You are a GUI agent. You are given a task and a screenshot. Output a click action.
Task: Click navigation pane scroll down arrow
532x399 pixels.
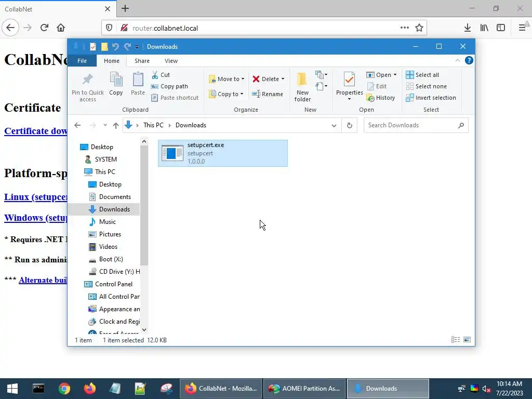point(144,329)
